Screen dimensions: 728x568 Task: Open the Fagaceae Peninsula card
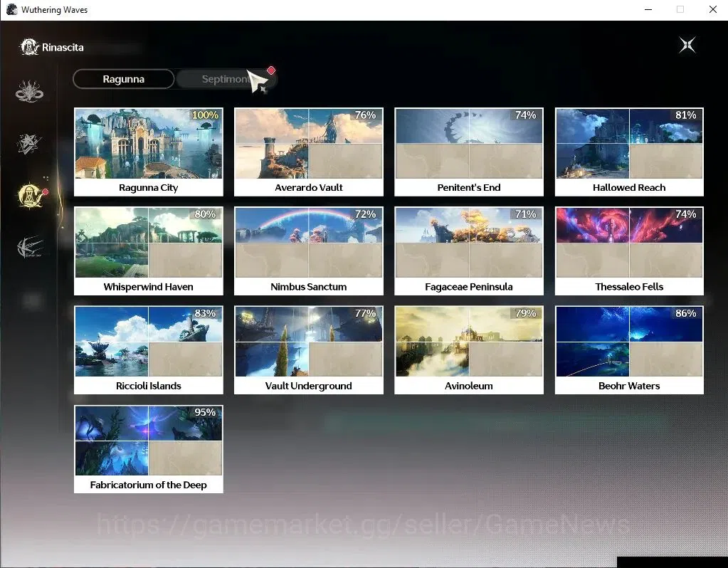pos(469,251)
